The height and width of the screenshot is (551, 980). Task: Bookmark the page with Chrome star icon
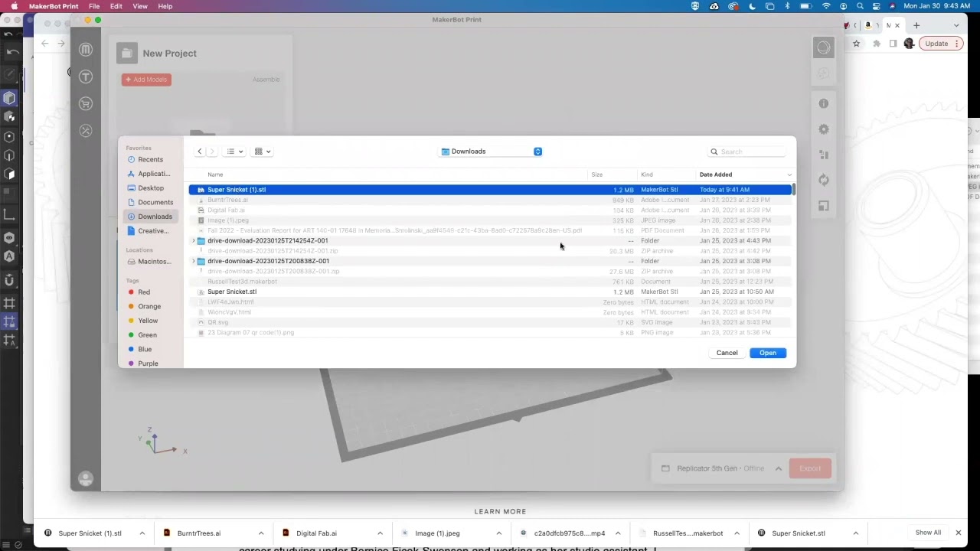click(x=857, y=44)
